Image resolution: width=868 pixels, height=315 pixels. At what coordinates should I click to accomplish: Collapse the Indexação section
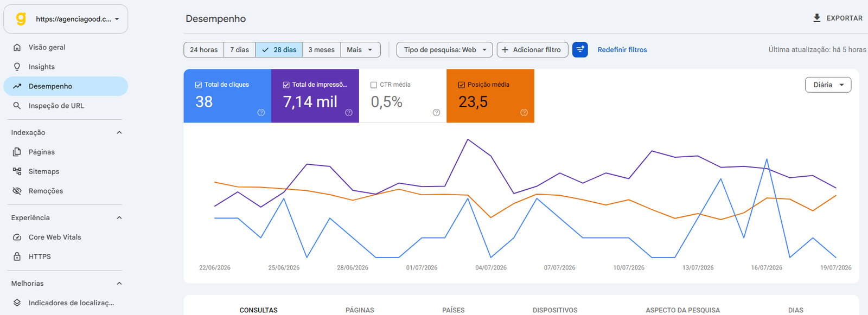coord(119,132)
